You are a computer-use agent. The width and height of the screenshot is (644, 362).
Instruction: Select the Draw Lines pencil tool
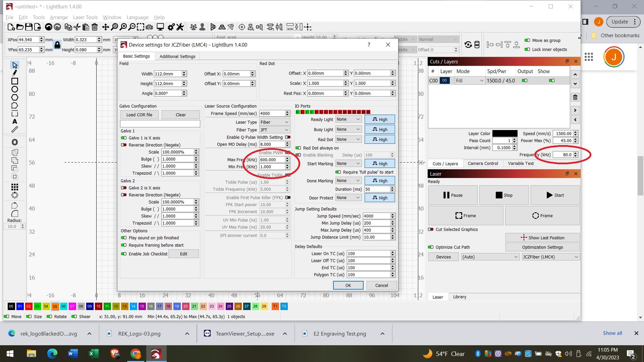tap(14, 73)
